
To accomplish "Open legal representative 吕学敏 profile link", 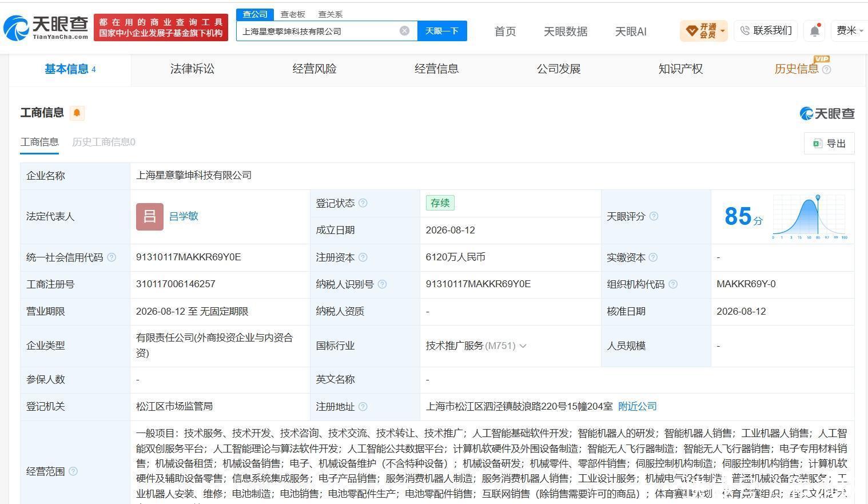I will point(184,216).
